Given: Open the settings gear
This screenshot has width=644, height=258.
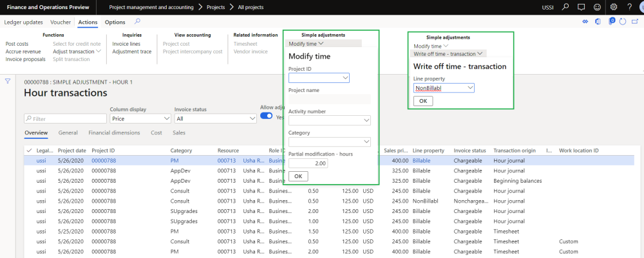Looking at the screenshot, I should point(614,7).
